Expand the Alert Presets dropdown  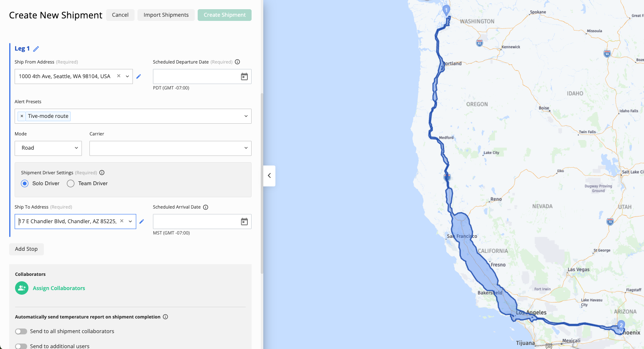point(246,116)
